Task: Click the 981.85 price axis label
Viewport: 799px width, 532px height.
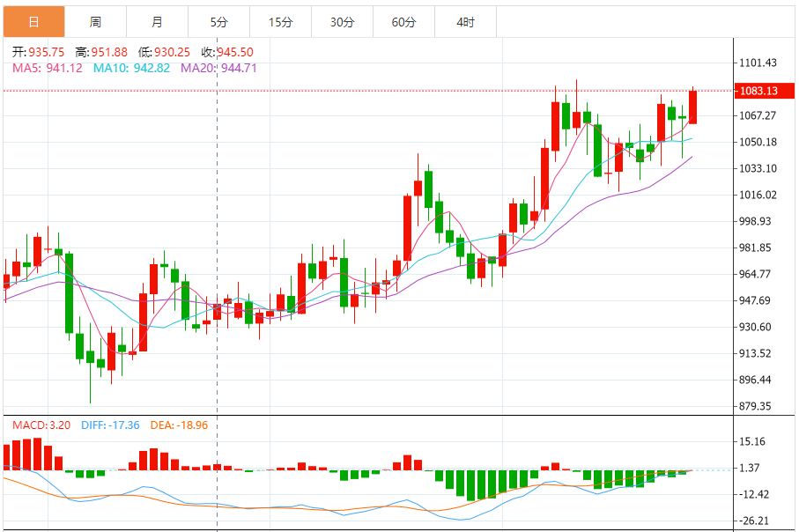Action: [x=755, y=248]
